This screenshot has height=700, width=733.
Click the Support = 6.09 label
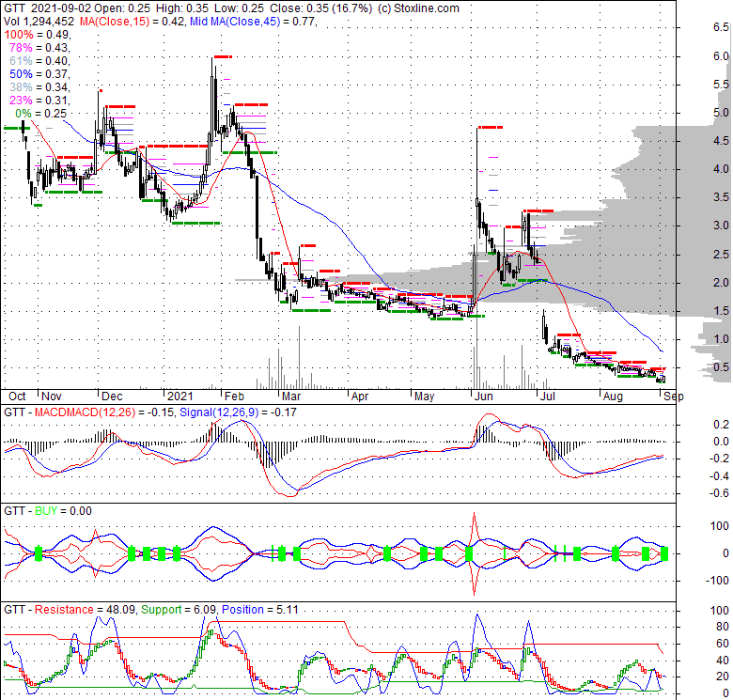179,610
